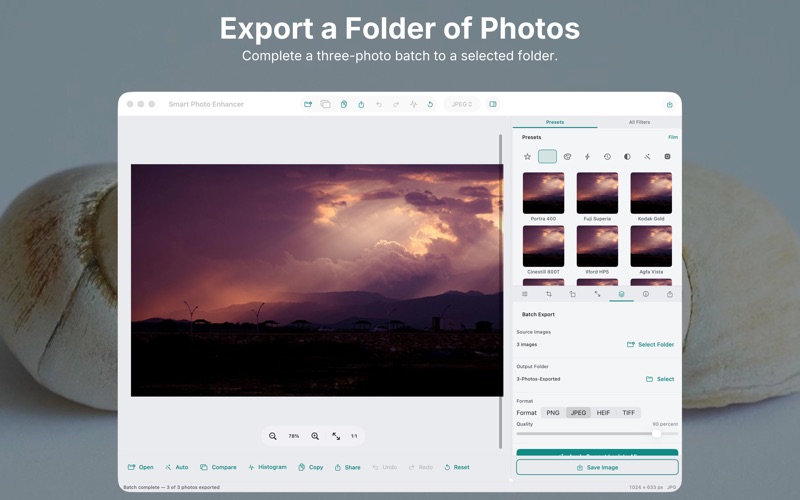Click the canvas vertical scrollbar
Image resolution: width=800 pixels, height=500 pixels.
[501, 291]
